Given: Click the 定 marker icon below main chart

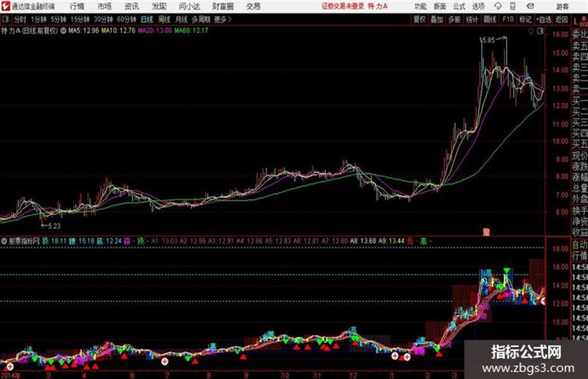Looking at the screenshot, I should tap(487, 232).
